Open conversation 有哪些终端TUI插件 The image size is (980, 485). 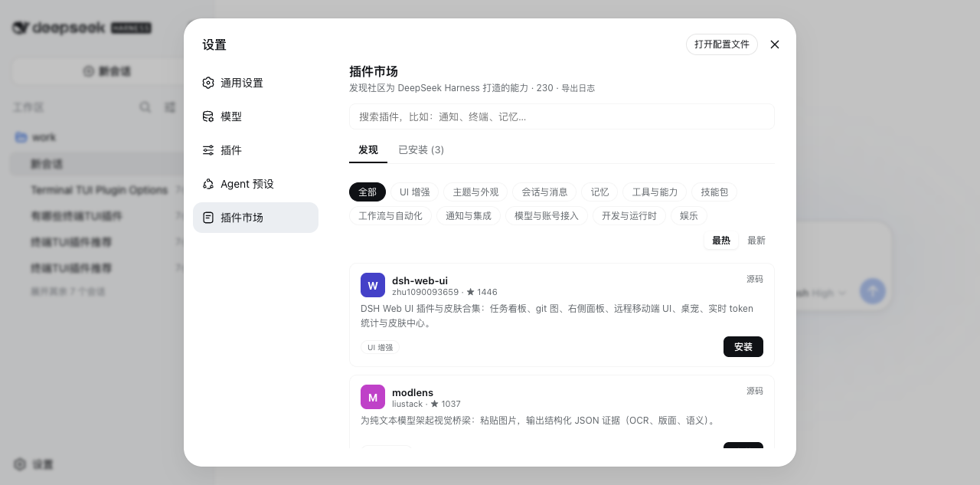point(77,216)
